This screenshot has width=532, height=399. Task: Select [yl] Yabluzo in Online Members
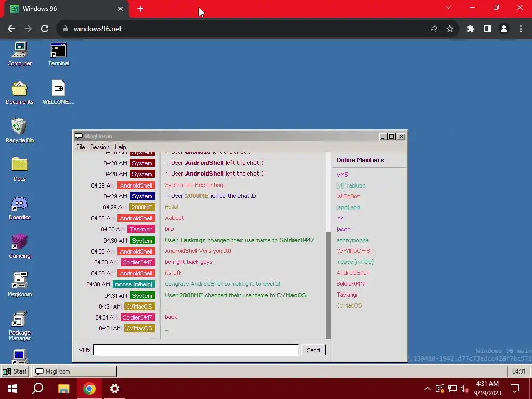[x=351, y=185]
